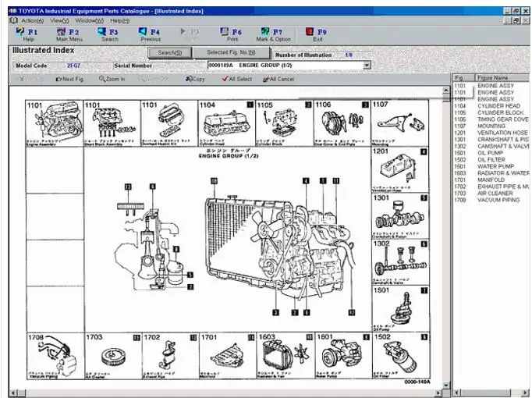Image resolution: width=532 pixels, height=398 pixels.
Task: Select 1107 Mounting thumbnail
Action: 400,123
